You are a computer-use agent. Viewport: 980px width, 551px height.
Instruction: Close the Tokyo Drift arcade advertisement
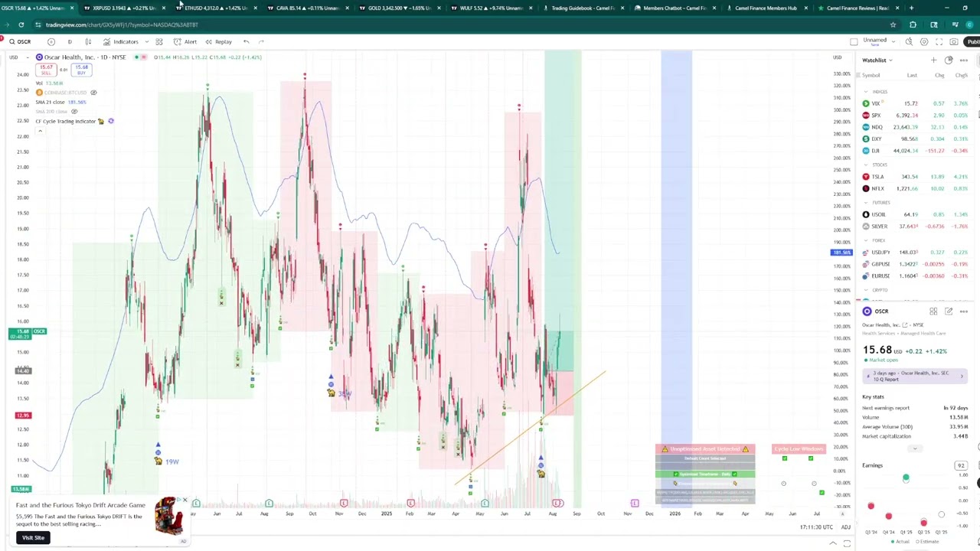click(x=185, y=500)
